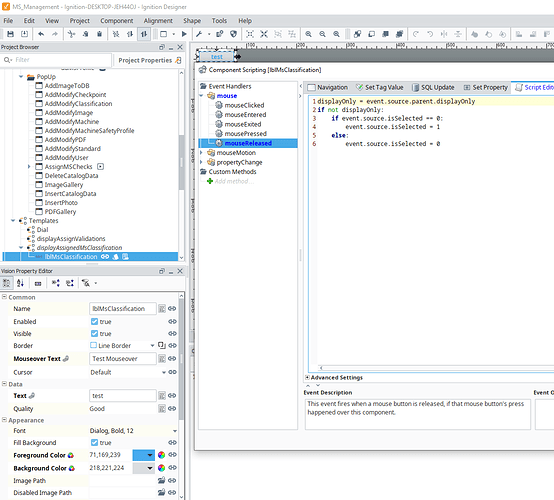Switch property editor to alphabetical sort icon

20,283
